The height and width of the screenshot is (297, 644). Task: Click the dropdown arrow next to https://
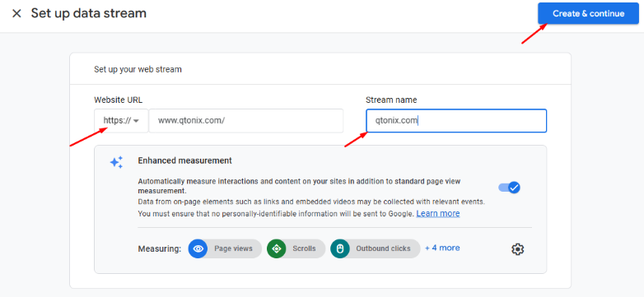(137, 121)
